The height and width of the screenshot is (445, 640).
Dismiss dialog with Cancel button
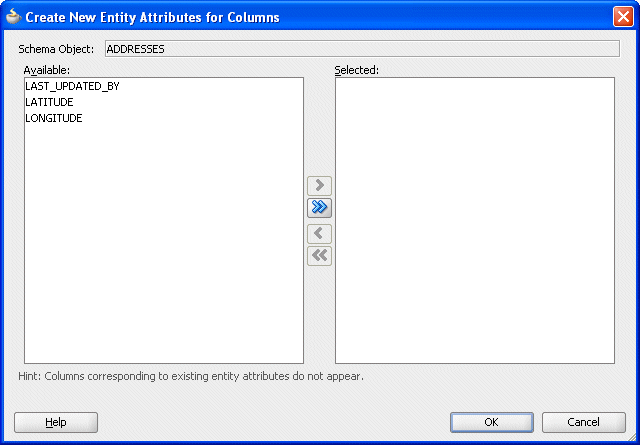pos(584,422)
